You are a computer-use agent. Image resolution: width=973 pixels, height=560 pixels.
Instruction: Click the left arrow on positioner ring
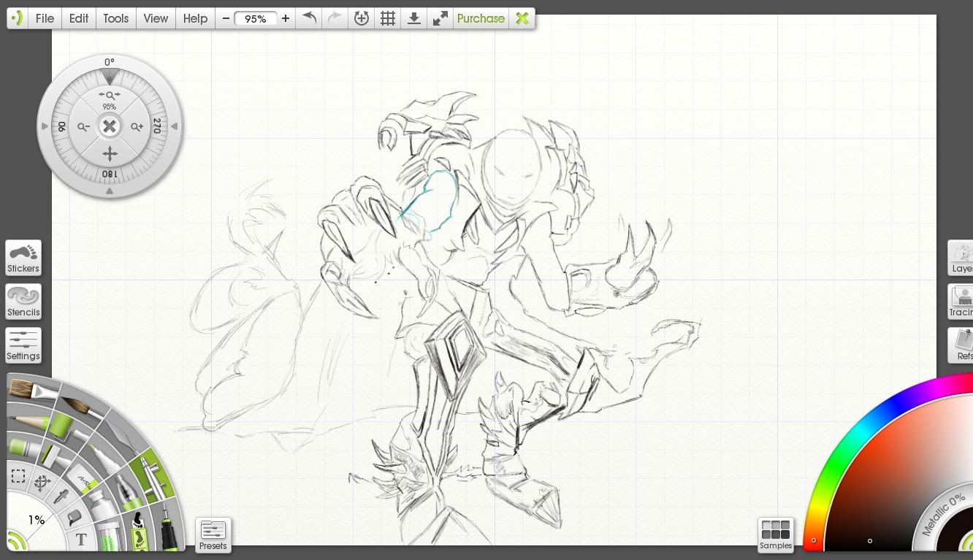pyautogui.click(x=45, y=126)
